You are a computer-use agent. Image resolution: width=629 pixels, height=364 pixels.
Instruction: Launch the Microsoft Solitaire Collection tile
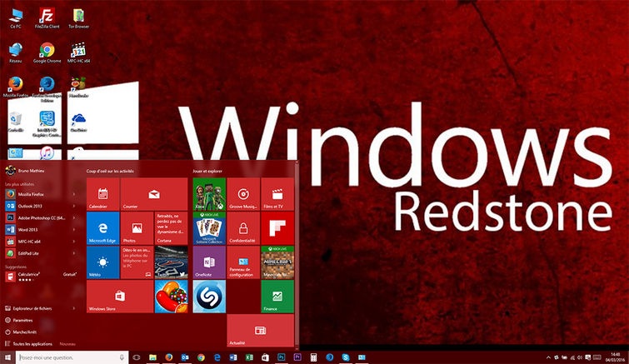point(209,228)
